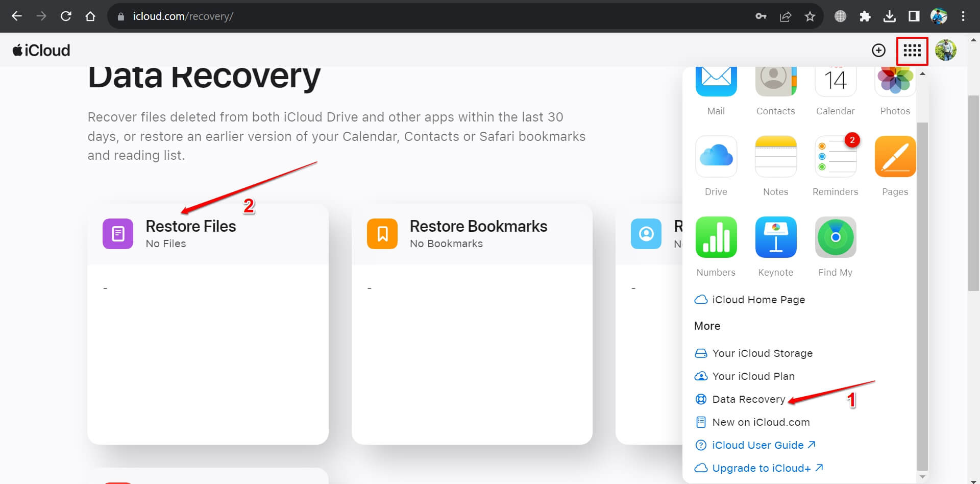
Task: Toggle the browser side panel icon
Action: (x=914, y=16)
